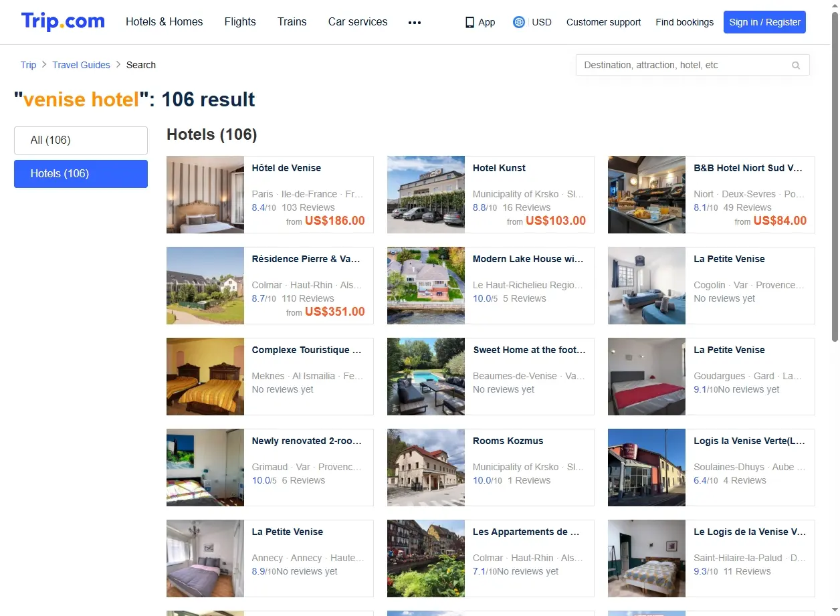
Task: Click B&B Hotel Niort Sud V... title
Action: (748, 168)
